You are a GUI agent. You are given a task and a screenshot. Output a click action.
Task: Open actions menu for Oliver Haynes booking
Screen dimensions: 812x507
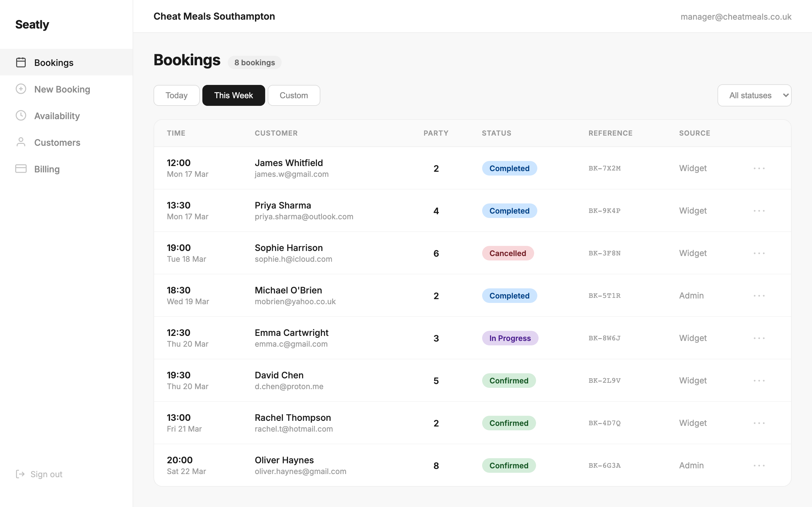pos(759,465)
